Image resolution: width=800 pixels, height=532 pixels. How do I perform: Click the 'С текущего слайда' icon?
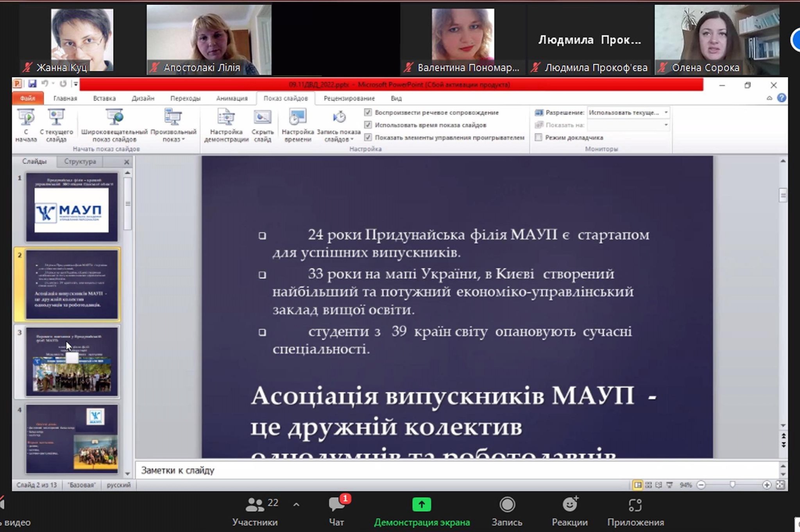[56, 117]
